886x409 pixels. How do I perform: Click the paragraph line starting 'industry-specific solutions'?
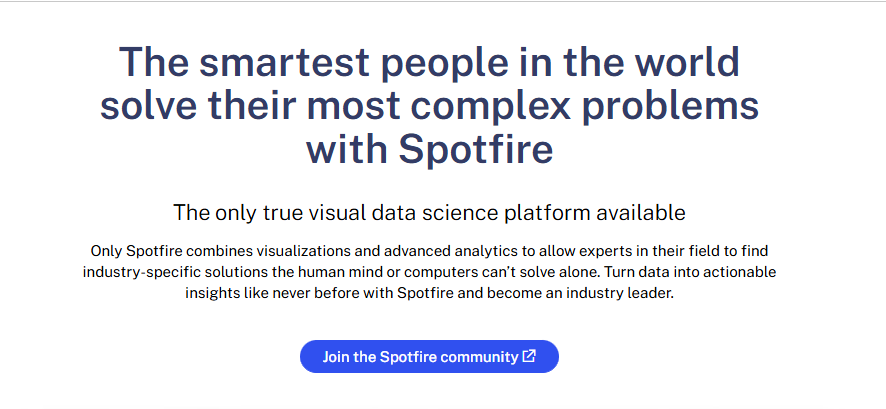(429, 272)
